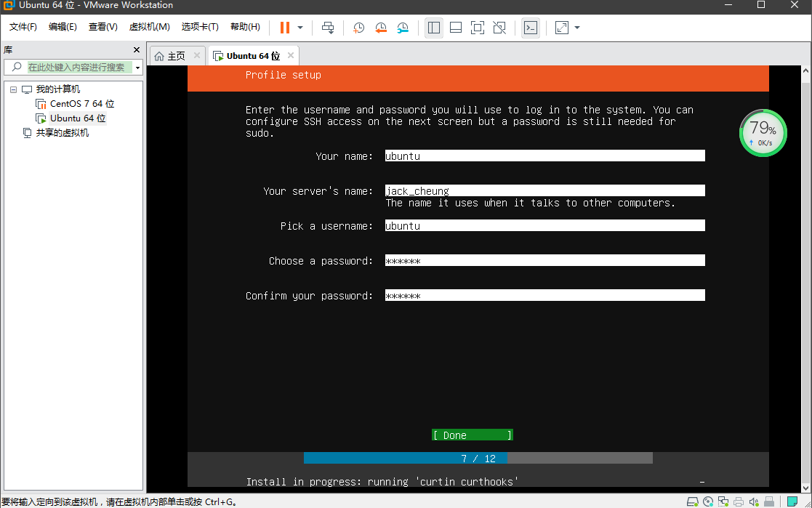Click the Your name input field
812x508 pixels.
click(544, 156)
